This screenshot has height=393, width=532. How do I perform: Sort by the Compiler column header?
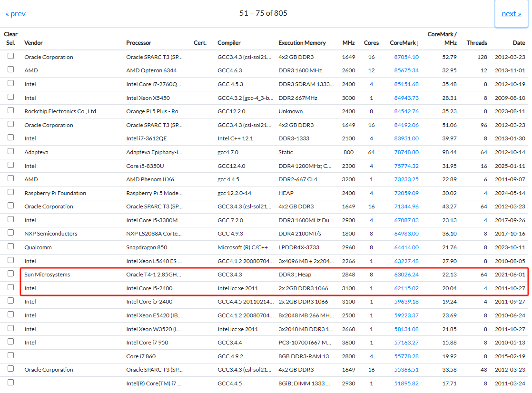pos(229,43)
